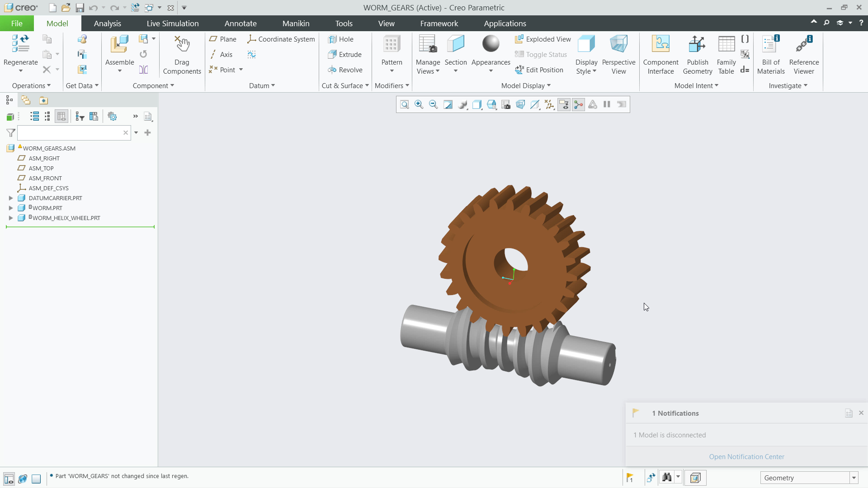Open Saved Orientations in graphics toolbar

[491, 105]
